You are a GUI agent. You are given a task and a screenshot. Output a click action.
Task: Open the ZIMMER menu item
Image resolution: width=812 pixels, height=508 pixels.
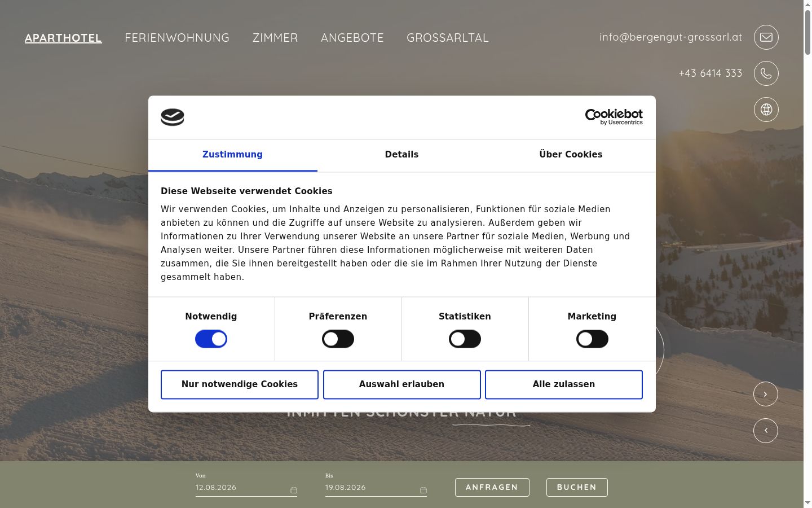[275, 38]
